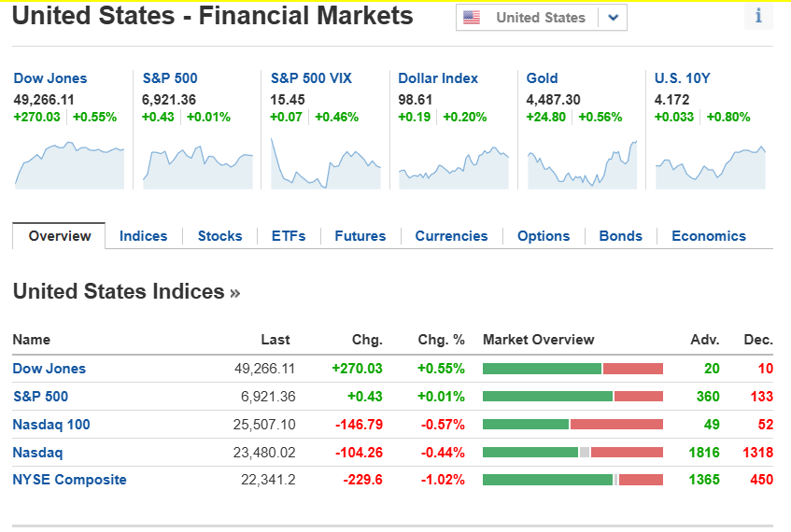Select the ETFs tab
The image size is (791, 532).
(289, 236)
